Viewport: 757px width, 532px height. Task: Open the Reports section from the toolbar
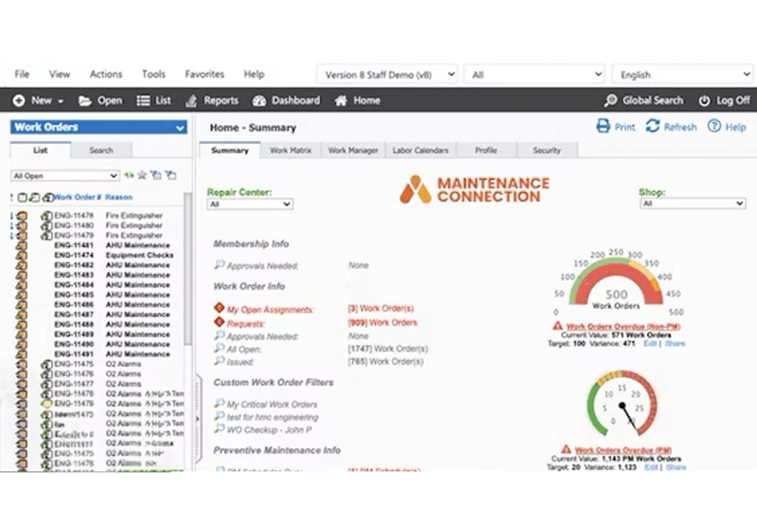(x=212, y=100)
